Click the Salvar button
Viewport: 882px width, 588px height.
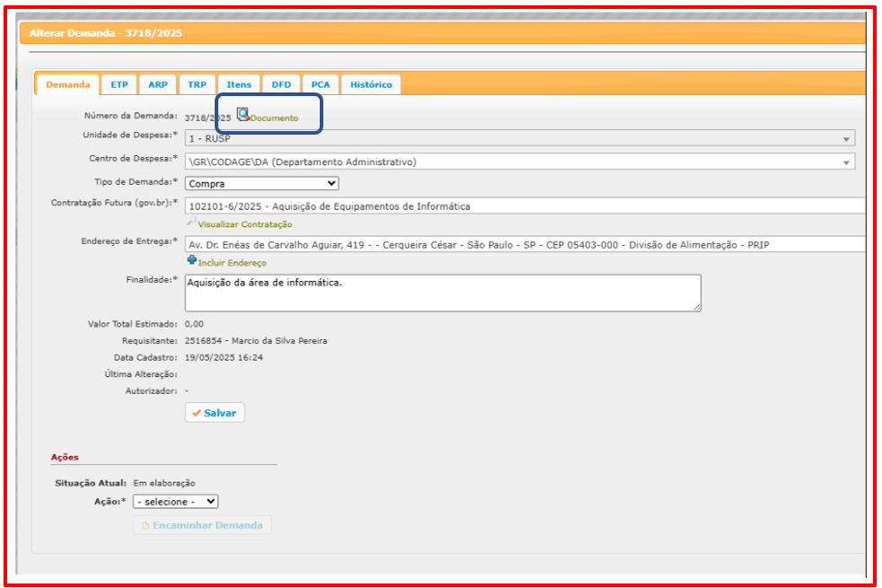pos(215,413)
